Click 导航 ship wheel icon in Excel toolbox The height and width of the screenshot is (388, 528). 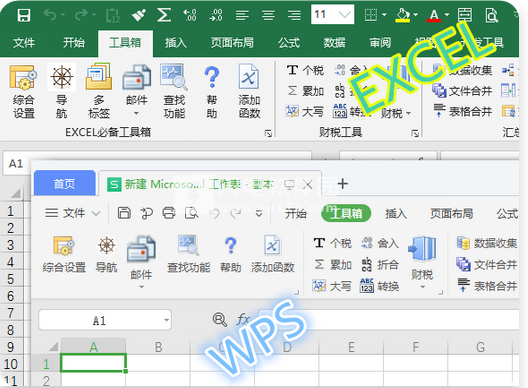[x=62, y=77]
